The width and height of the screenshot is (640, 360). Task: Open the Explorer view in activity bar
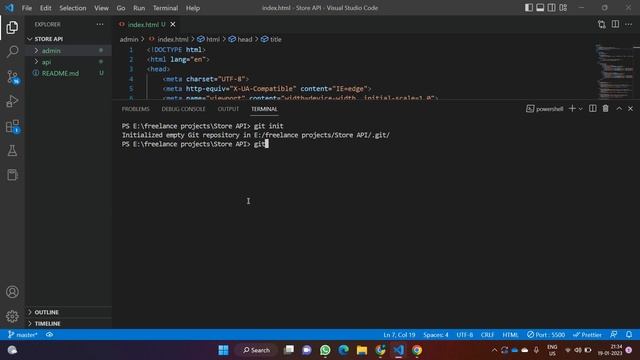click(x=12, y=27)
